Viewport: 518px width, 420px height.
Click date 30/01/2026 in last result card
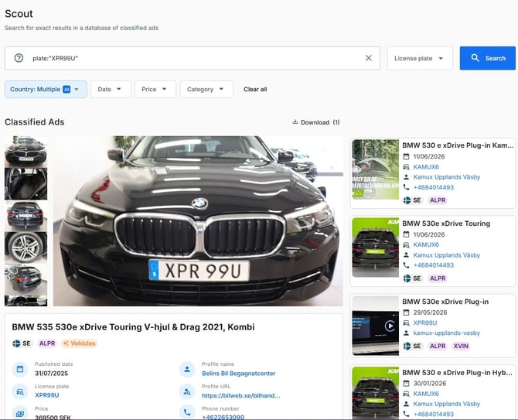click(430, 384)
